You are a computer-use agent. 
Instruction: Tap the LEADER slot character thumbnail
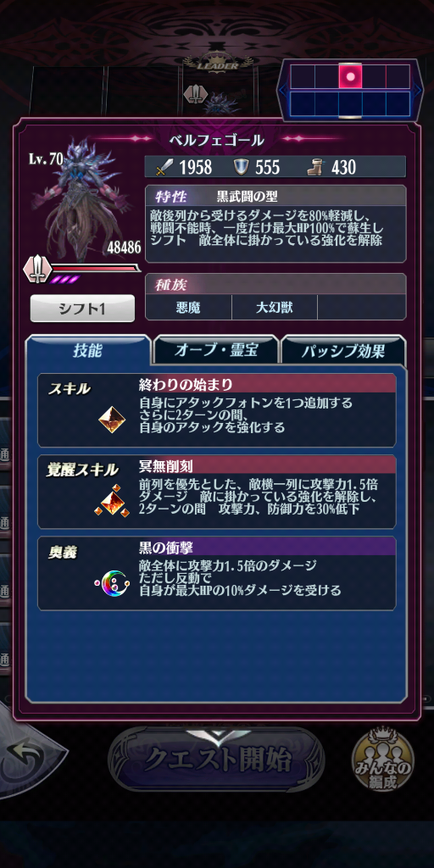pyautogui.click(x=220, y=100)
